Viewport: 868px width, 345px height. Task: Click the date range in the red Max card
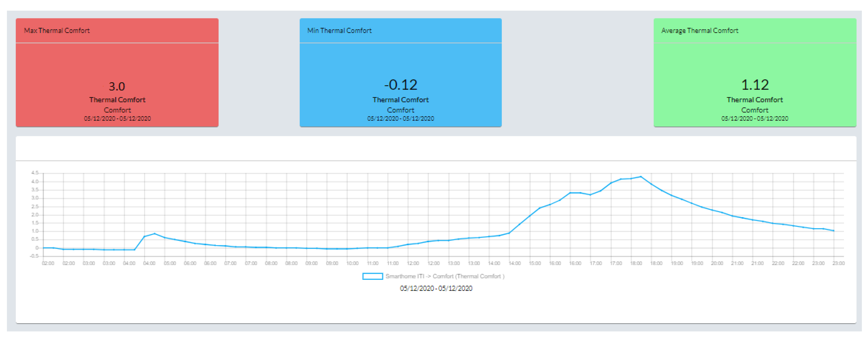[117, 118]
